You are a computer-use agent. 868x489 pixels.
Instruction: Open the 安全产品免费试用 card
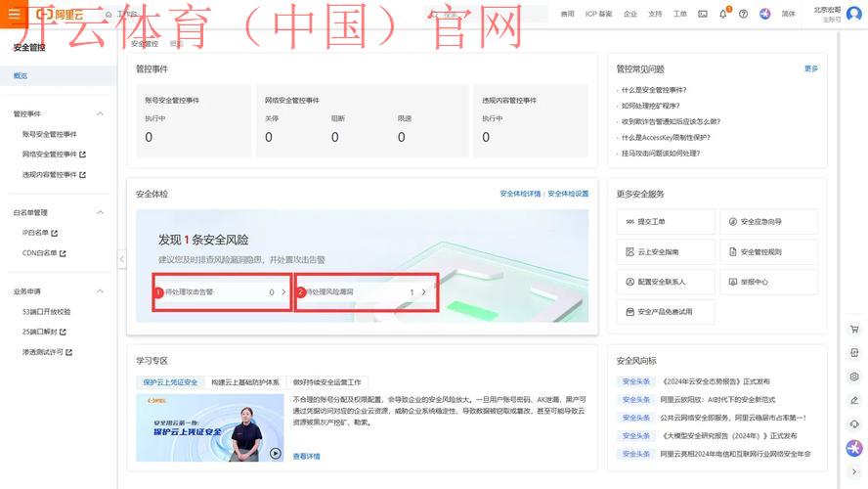coord(666,312)
